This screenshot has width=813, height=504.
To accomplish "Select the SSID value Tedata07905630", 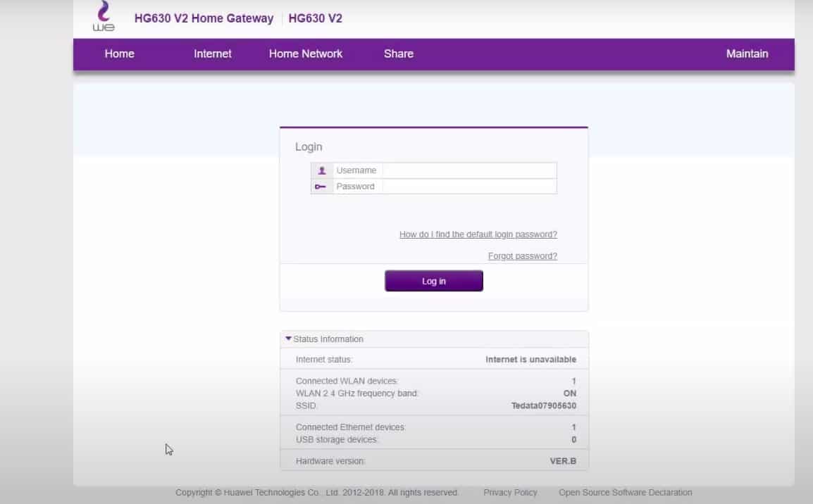I will pos(543,406).
